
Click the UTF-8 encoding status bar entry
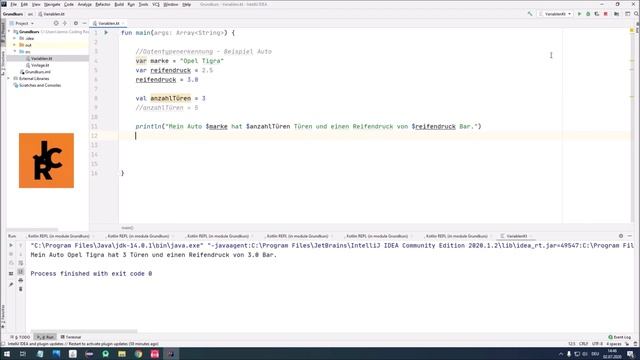pyautogui.click(x=597, y=344)
